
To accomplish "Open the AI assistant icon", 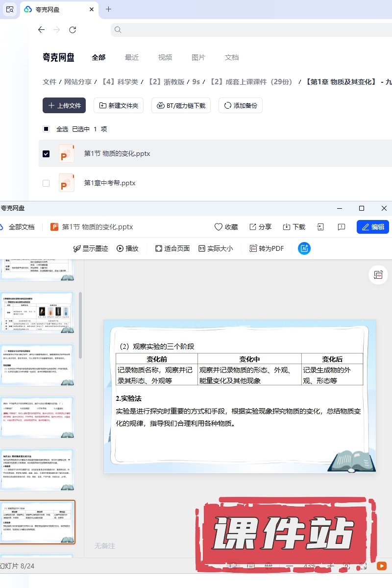I will point(304,248).
